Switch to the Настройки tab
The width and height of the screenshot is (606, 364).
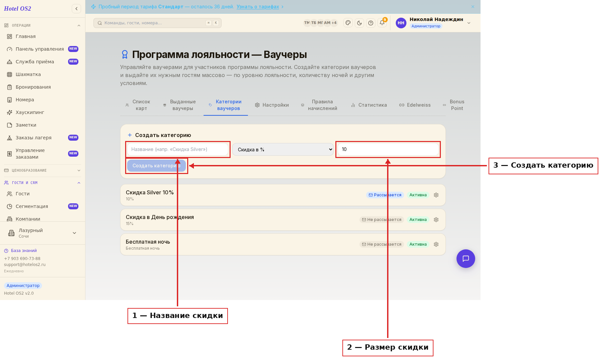pyautogui.click(x=272, y=105)
